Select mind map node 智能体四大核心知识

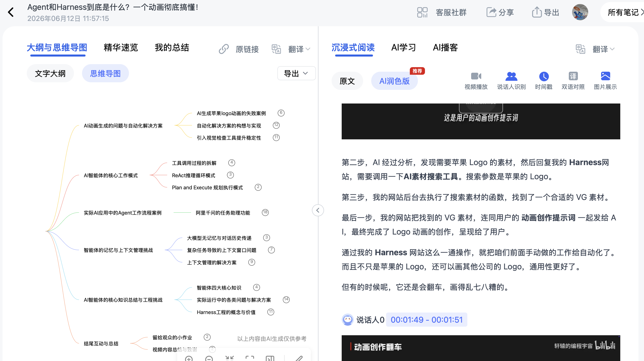pyautogui.click(x=219, y=288)
